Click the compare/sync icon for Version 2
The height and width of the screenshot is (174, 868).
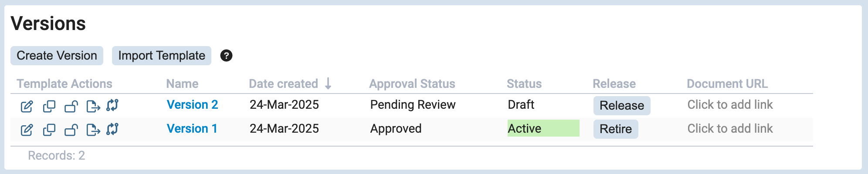point(112,105)
